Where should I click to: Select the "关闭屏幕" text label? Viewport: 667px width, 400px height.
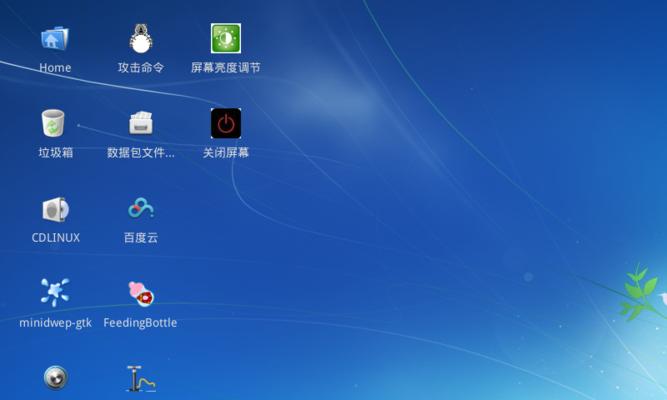tap(226, 153)
